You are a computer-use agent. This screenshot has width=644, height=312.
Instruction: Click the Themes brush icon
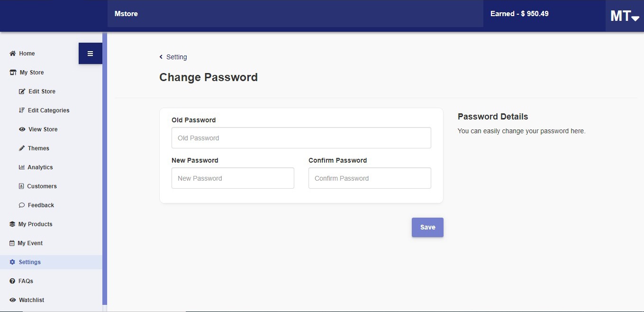point(21,148)
